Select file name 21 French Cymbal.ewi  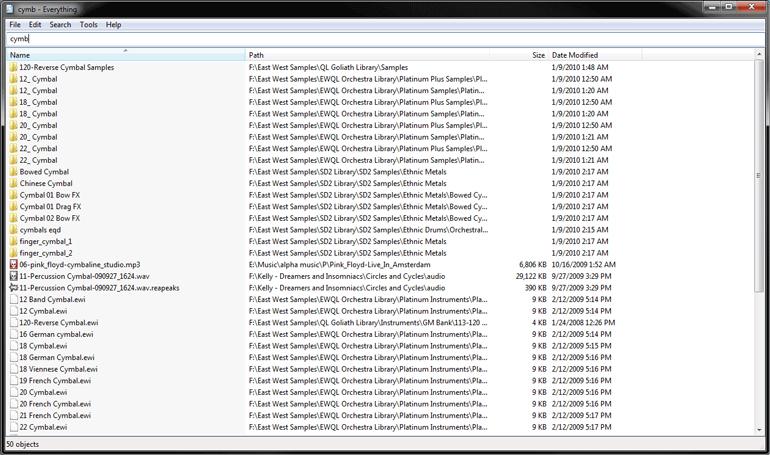(55, 416)
